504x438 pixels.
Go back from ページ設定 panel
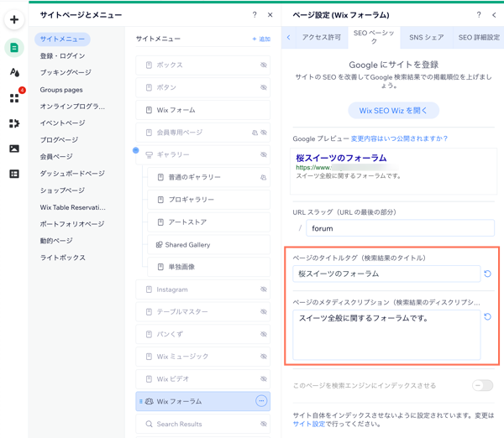pos(494,15)
